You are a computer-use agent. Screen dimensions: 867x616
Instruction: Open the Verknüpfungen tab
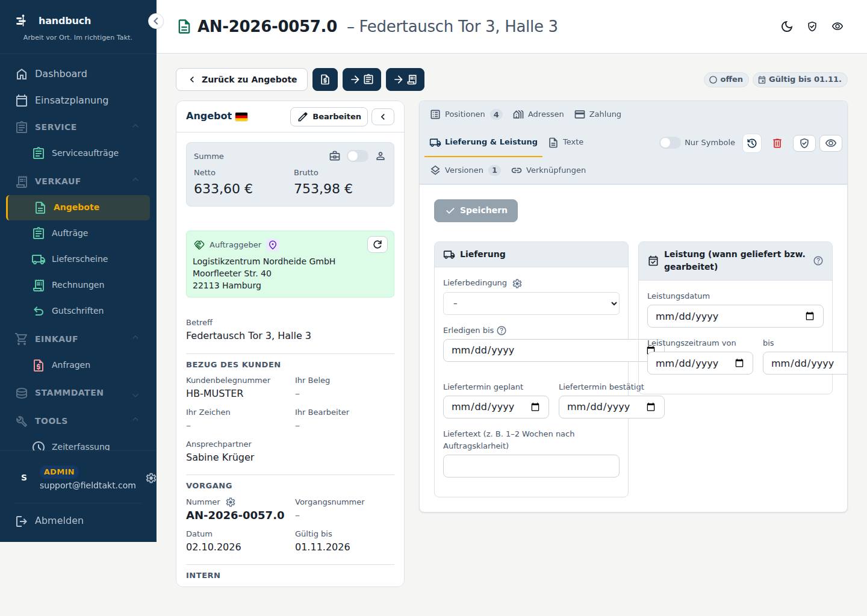(548, 170)
